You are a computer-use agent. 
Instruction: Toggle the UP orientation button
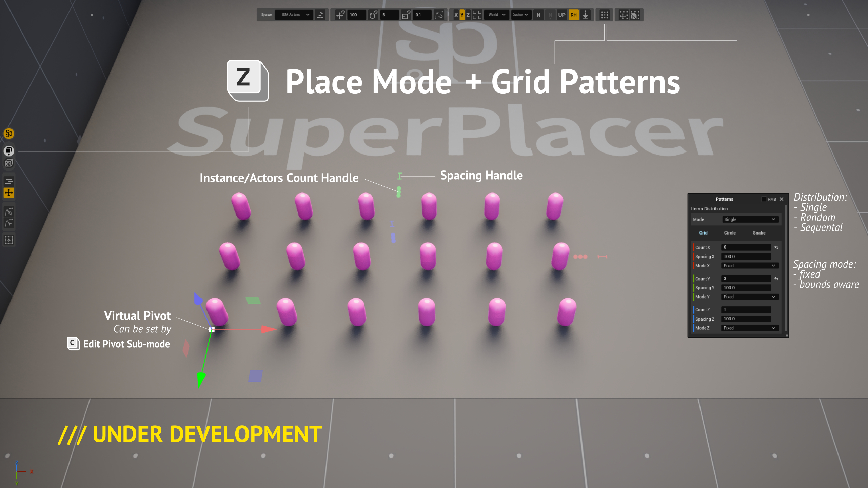pyautogui.click(x=562, y=15)
